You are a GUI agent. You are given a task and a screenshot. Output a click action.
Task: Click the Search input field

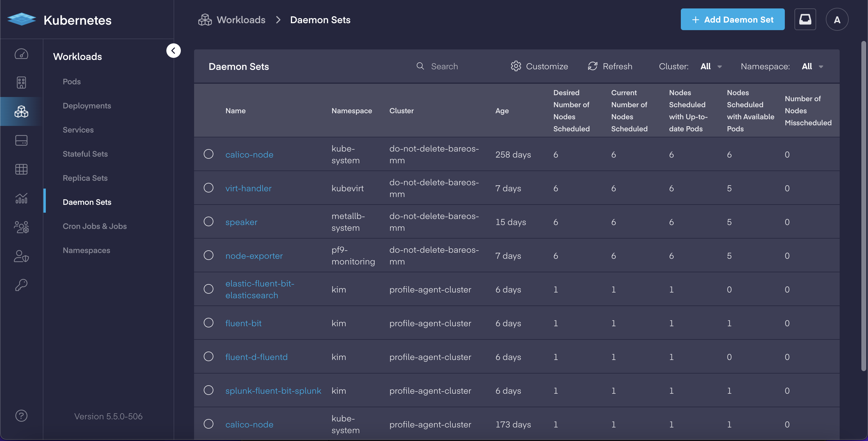(x=458, y=66)
